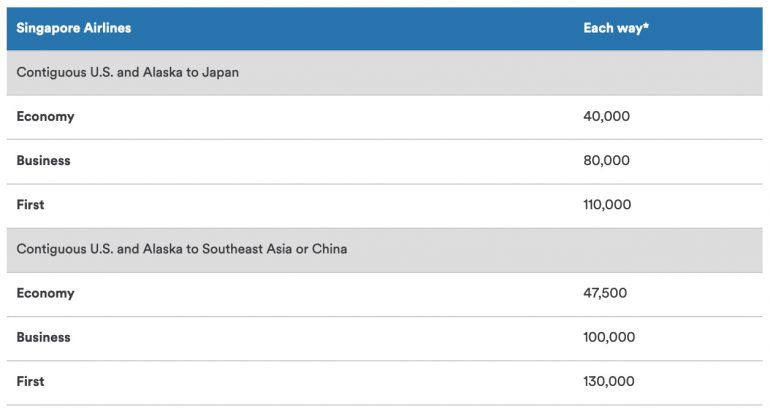The image size is (770, 416).
Task: Select the Southeast Asia or China section row
Action: (x=182, y=249)
